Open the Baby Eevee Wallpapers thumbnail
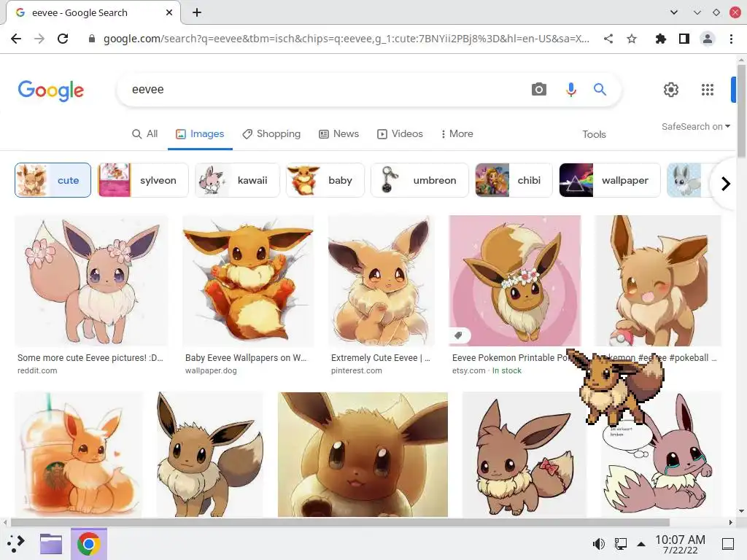 point(248,281)
